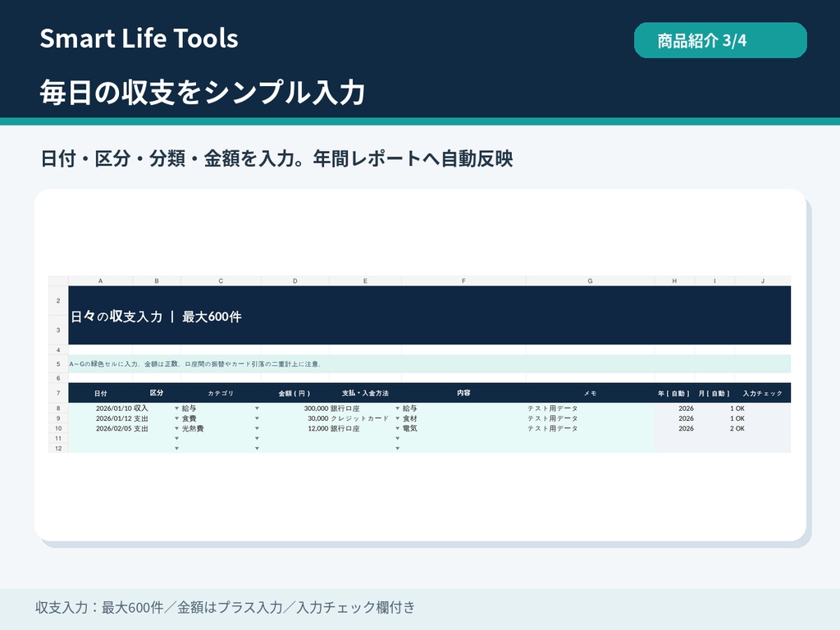Select row 8 header number
The height and width of the screenshot is (630, 840).
coord(58,409)
